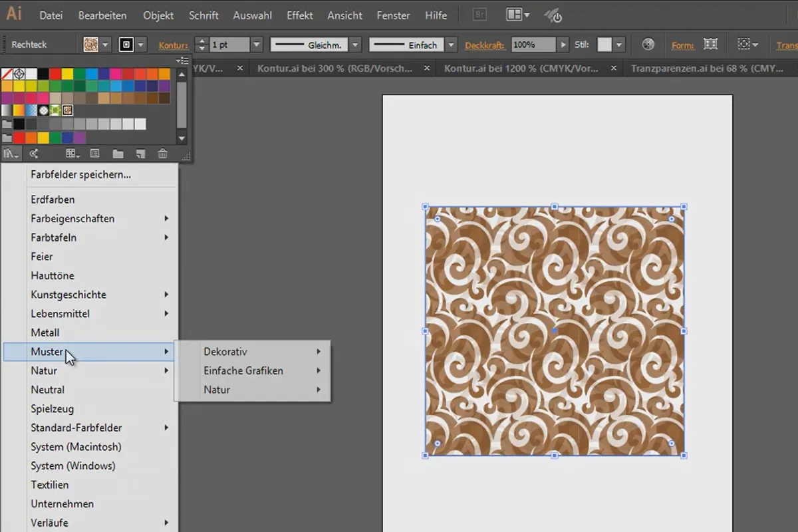Expand the Gleichm. stroke profile dropdown
Viewport: 798px width, 532px height.
point(356,45)
